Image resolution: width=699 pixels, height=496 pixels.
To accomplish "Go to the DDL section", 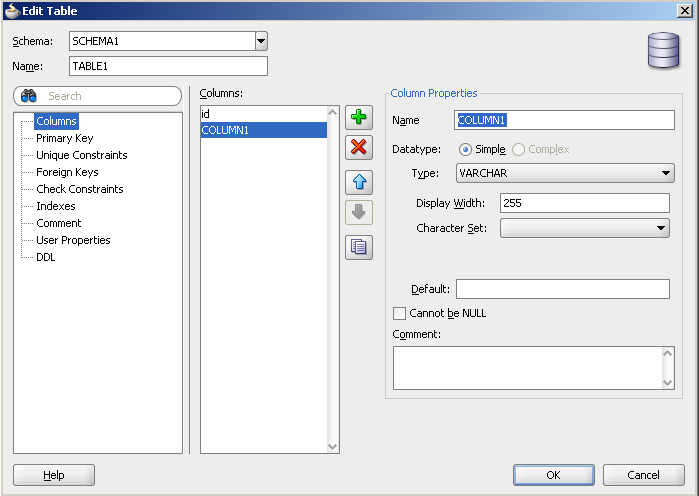I will click(x=46, y=257).
